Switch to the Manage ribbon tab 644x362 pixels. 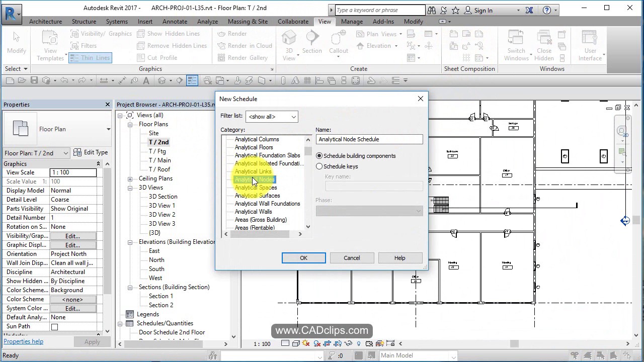[352, 22]
